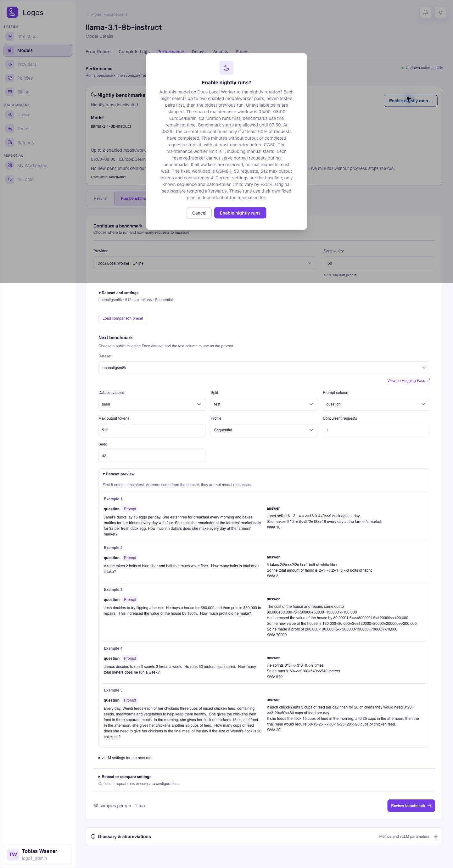
Task: Open My Workspace via its grid icon
Action: [x=10, y=165]
